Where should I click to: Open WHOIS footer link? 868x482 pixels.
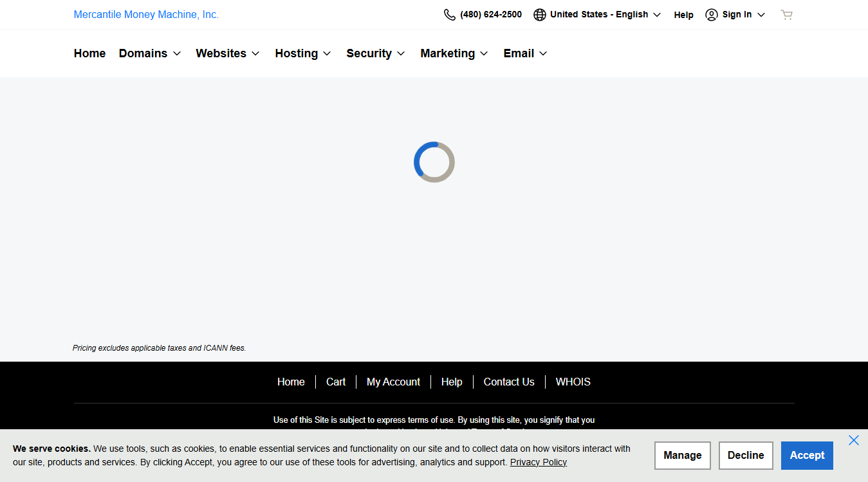tap(573, 382)
